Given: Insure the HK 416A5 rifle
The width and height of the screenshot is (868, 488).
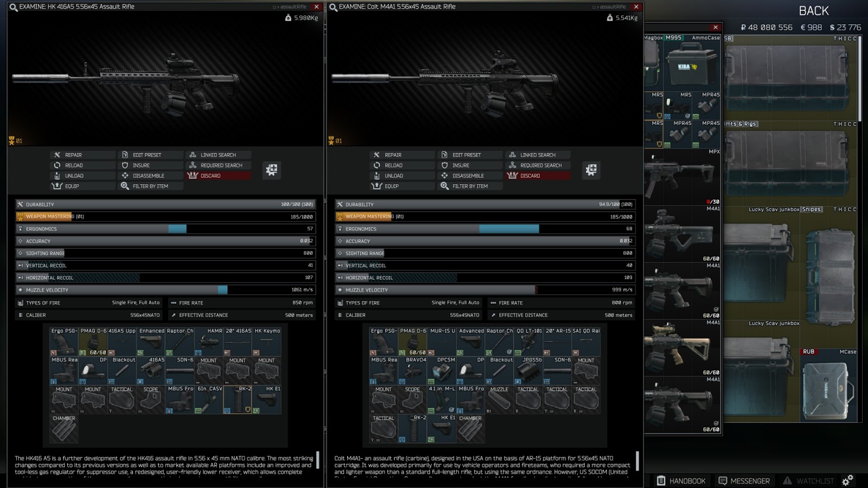Looking at the screenshot, I should click(150, 165).
